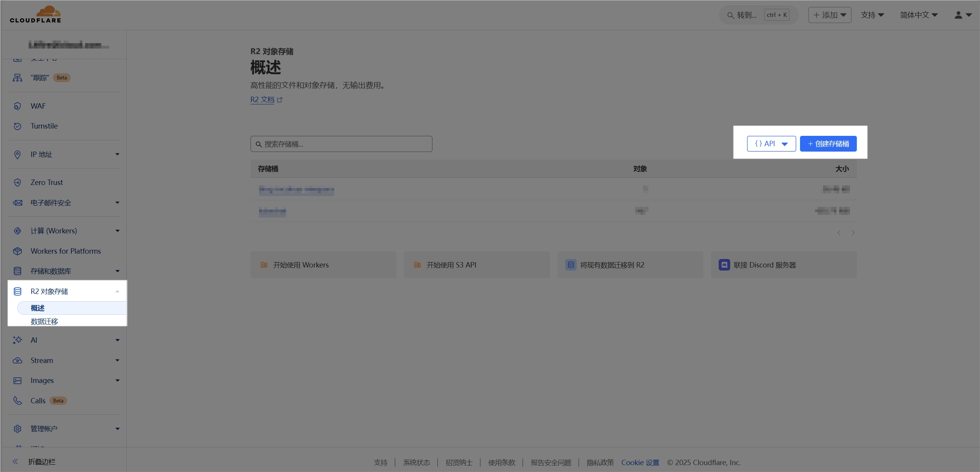
Task: Click the AI sparkle icon
Action: point(17,340)
